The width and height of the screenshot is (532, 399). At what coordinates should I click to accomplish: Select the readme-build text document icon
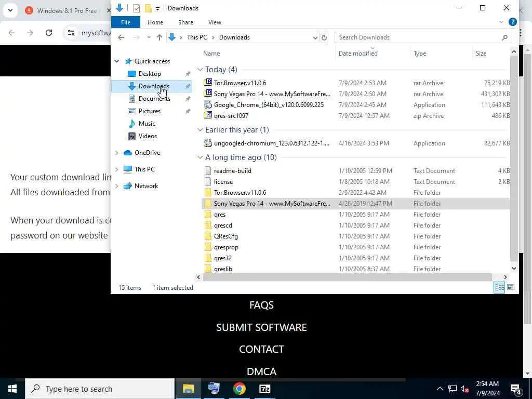pos(208,170)
